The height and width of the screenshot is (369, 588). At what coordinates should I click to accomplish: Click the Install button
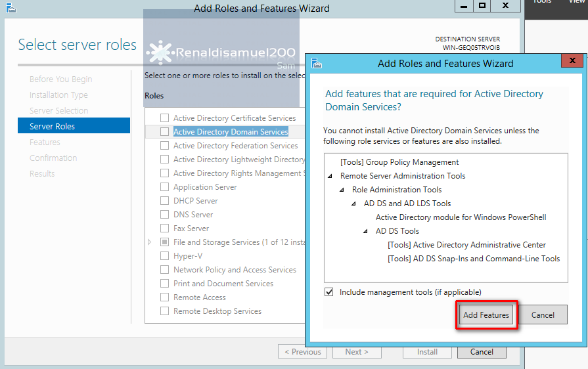click(x=427, y=352)
